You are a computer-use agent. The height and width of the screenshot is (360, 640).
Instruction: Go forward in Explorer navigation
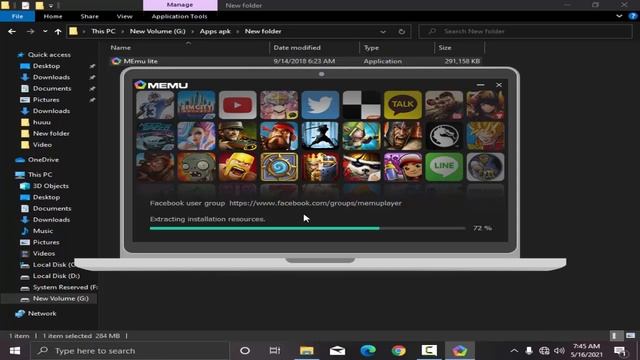point(30,31)
